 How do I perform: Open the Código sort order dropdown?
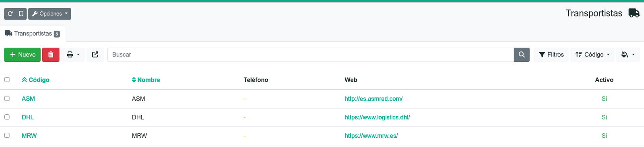[x=592, y=55]
